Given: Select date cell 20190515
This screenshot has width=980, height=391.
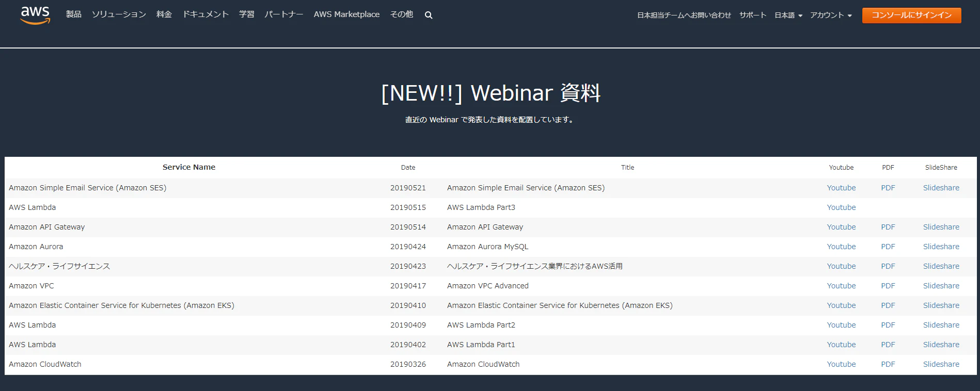Looking at the screenshot, I should (x=408, y=207).
